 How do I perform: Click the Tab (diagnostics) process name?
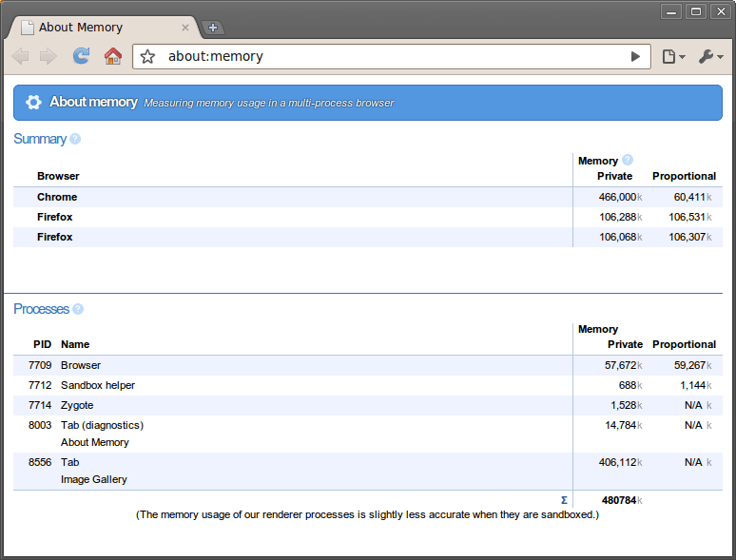(x=103, y=425)
